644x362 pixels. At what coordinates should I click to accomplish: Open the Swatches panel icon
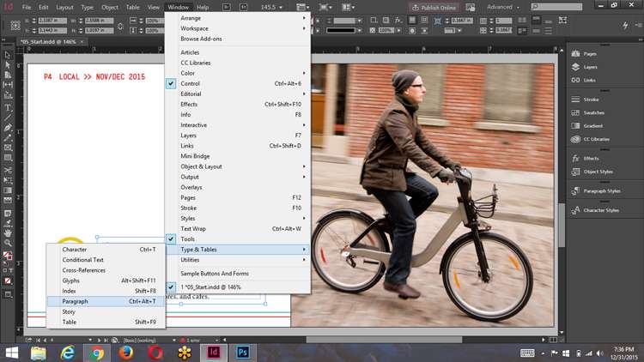(588, 112)
